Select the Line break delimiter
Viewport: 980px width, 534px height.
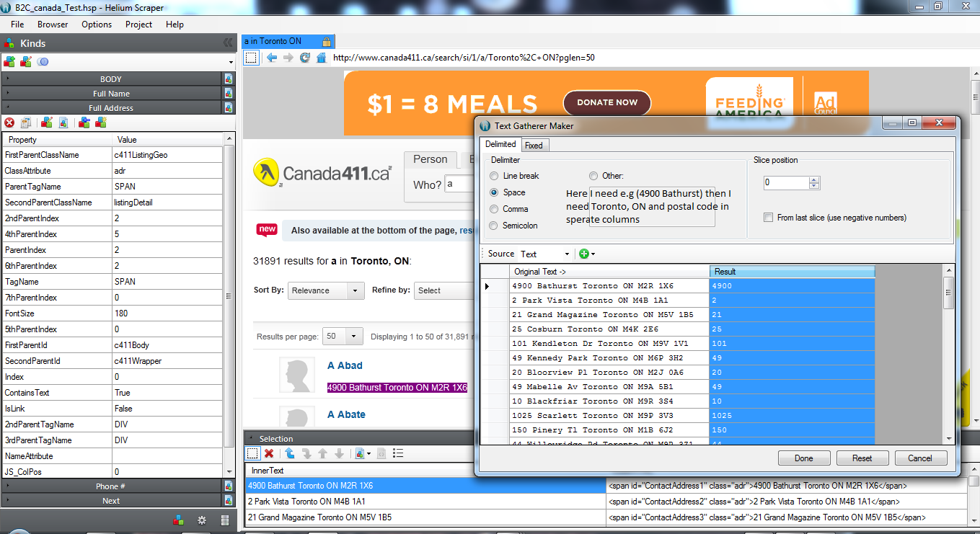(x=494, y=176)
